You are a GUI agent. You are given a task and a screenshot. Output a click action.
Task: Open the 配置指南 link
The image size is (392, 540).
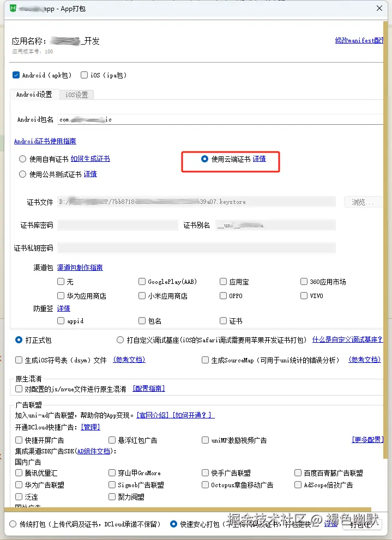point(149,389)
